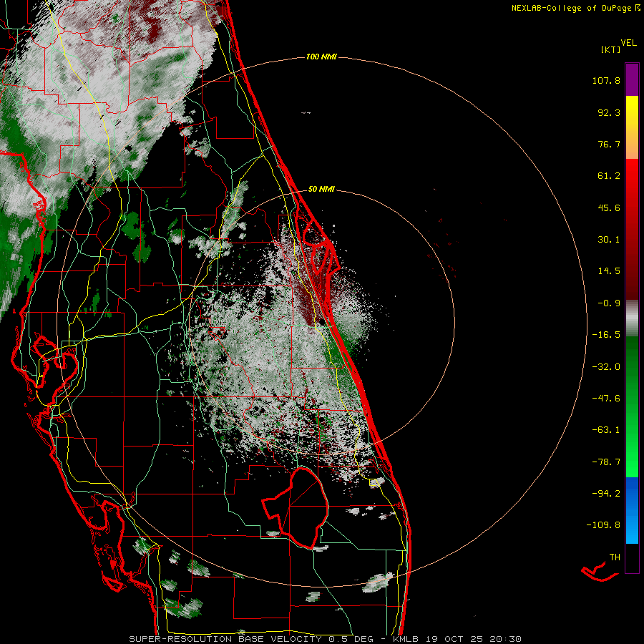Click the 14.5 velocity scale value
Viewport: 644px width, 644px height.
pos(609,271)
